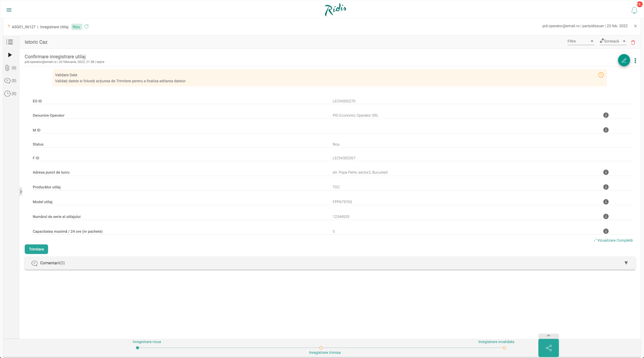
Task: Open the Sortează dropdown
Action: [613, 41]
